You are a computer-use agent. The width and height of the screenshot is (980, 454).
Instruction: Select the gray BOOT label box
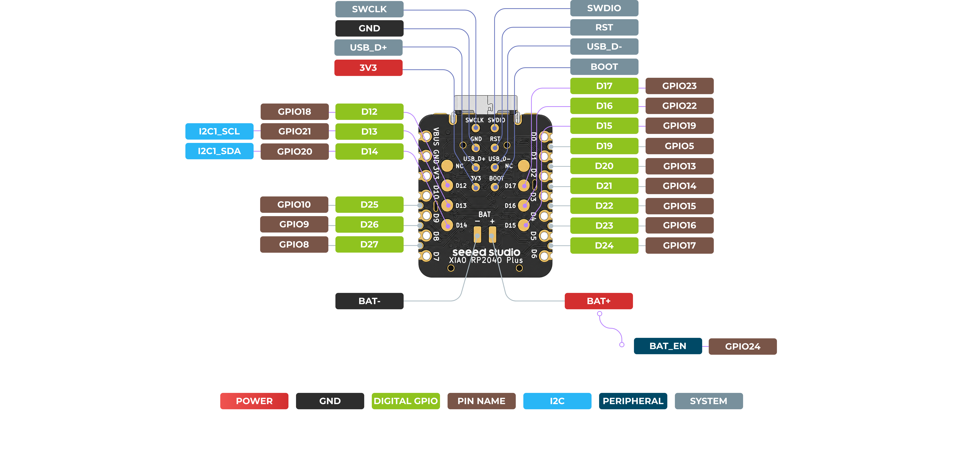[x=604, y=67]
